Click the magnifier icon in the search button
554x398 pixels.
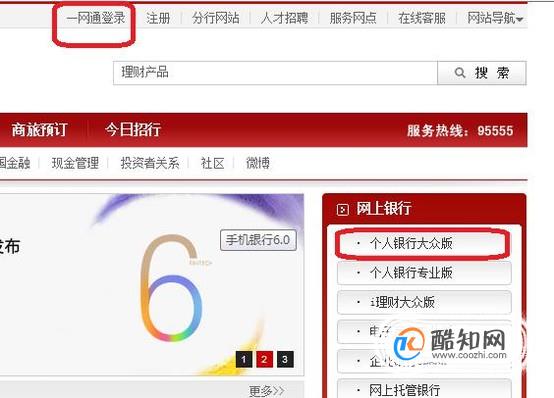click(x=460, y=73)
